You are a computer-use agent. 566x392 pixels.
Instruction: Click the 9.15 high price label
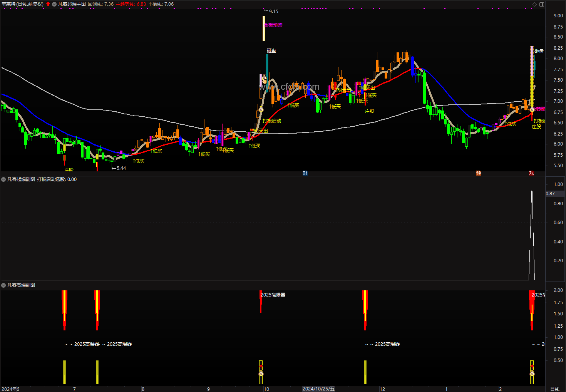coord(274,12)
